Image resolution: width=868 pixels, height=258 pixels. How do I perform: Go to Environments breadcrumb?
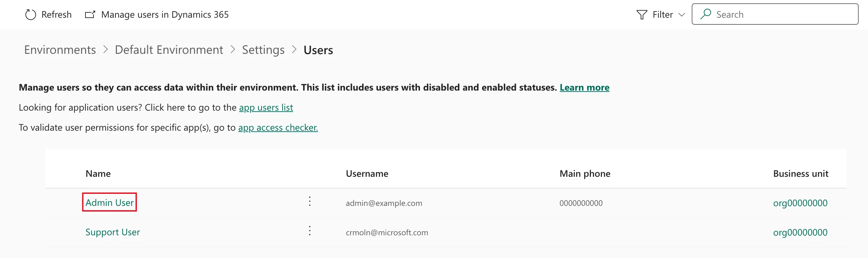[60, 50]
